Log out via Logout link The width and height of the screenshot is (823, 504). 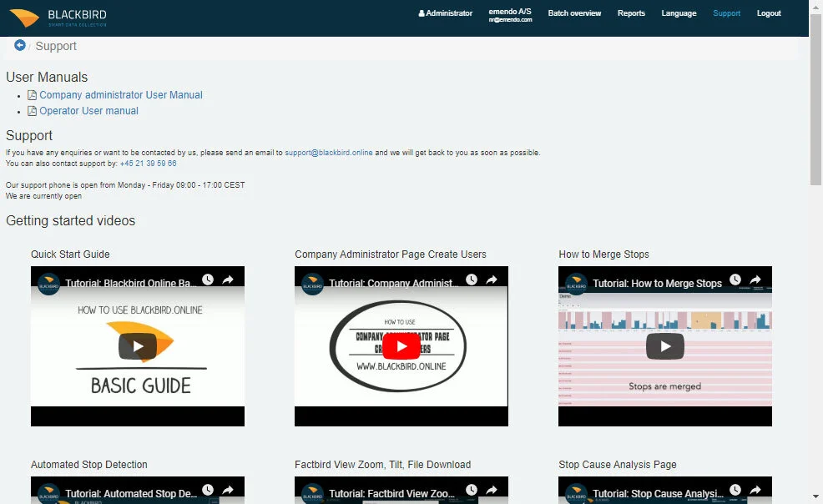click(769, 13)
